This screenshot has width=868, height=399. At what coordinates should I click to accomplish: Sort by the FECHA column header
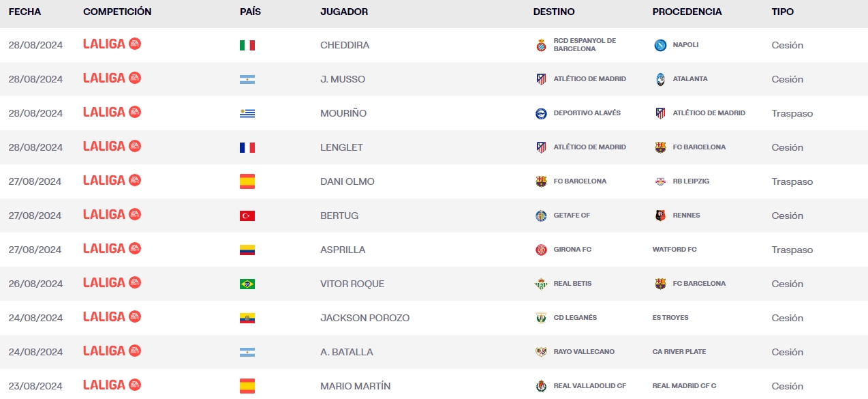25,12
